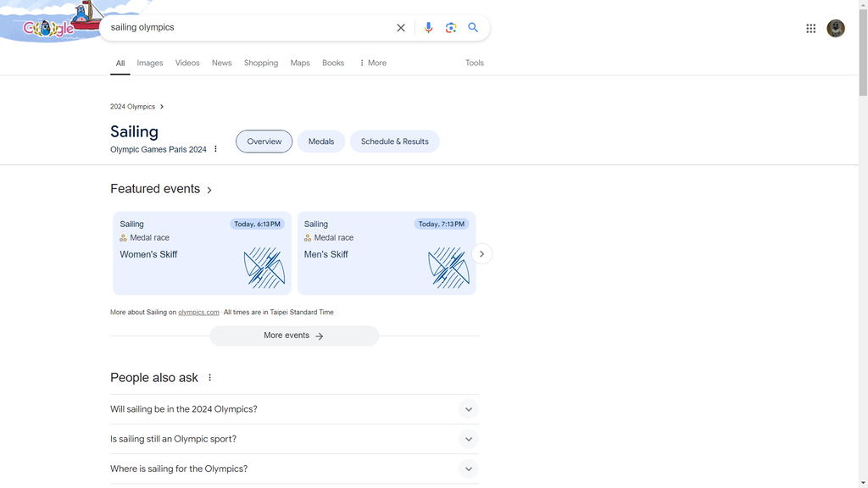868x488 pixels.
Task: Show next featured events with arrow
Action: (x=482, y=254)
